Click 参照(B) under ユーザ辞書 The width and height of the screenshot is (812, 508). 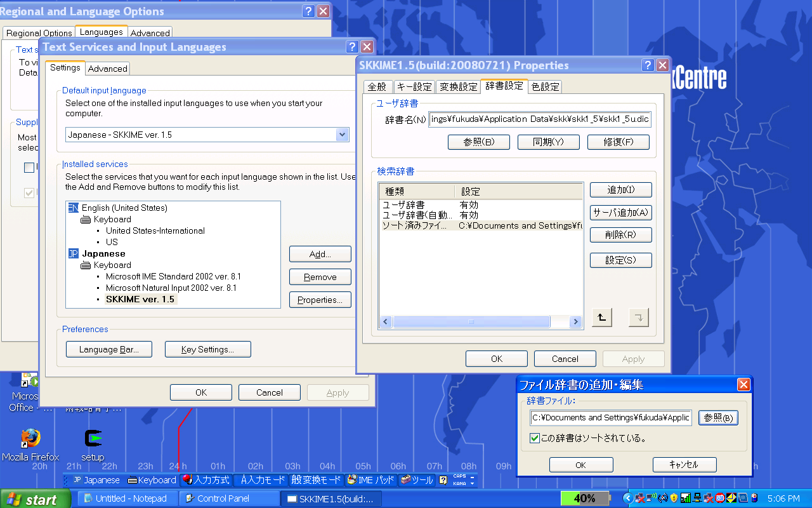(479, 142)
